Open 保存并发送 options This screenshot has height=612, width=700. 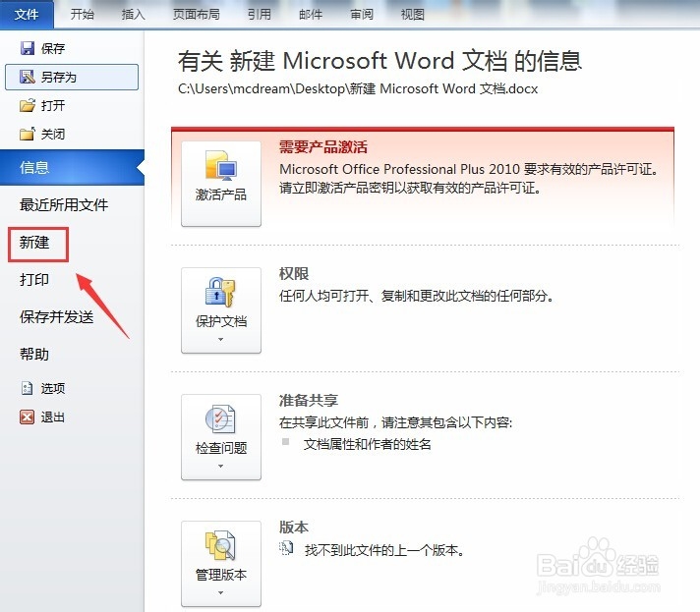(57, 317)
